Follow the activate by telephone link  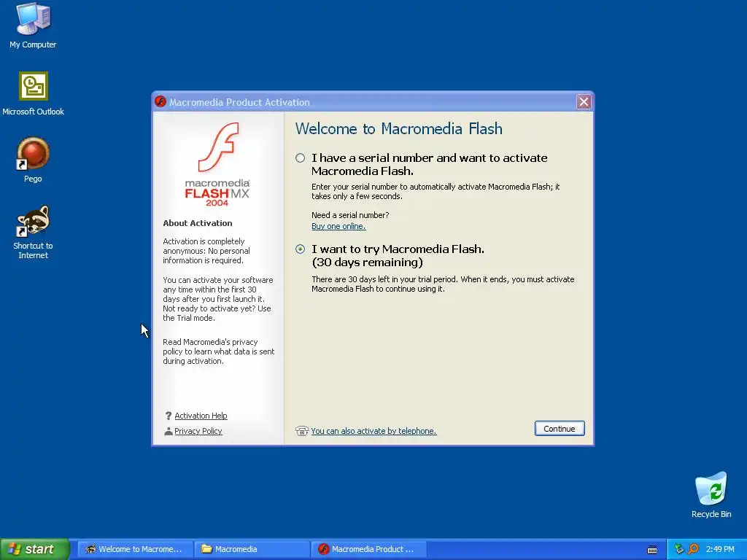point(373,431)
